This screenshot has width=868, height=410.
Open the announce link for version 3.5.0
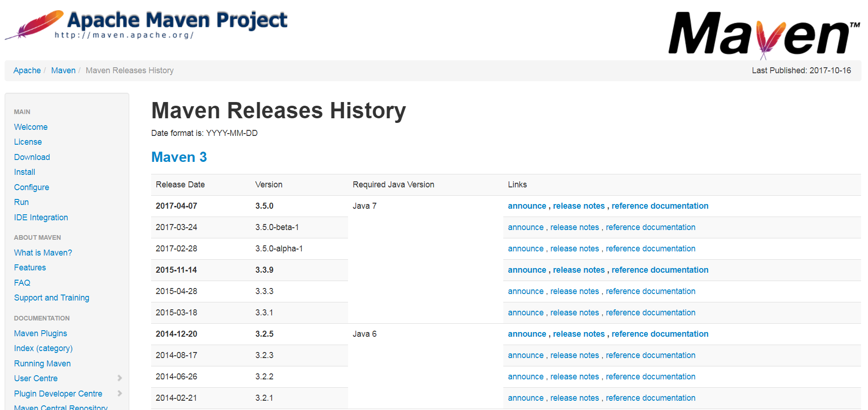click(527, 206)
